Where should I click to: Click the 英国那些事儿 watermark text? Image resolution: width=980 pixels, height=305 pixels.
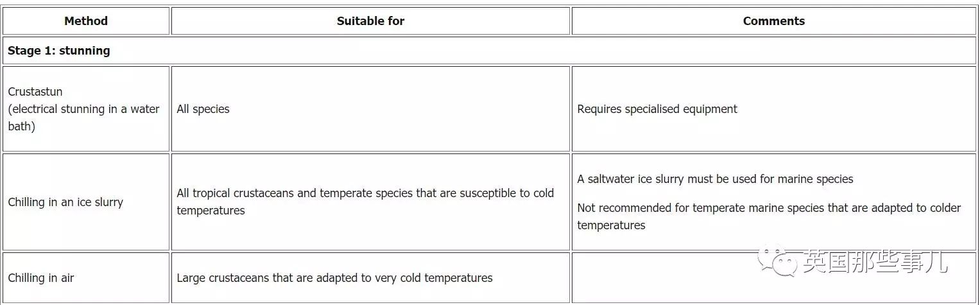tap(875, 262)
